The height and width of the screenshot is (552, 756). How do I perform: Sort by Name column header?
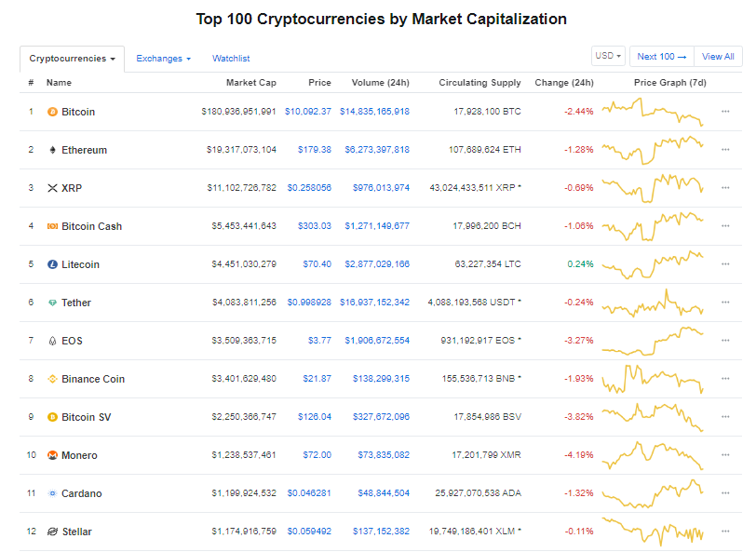click(59, 83)
